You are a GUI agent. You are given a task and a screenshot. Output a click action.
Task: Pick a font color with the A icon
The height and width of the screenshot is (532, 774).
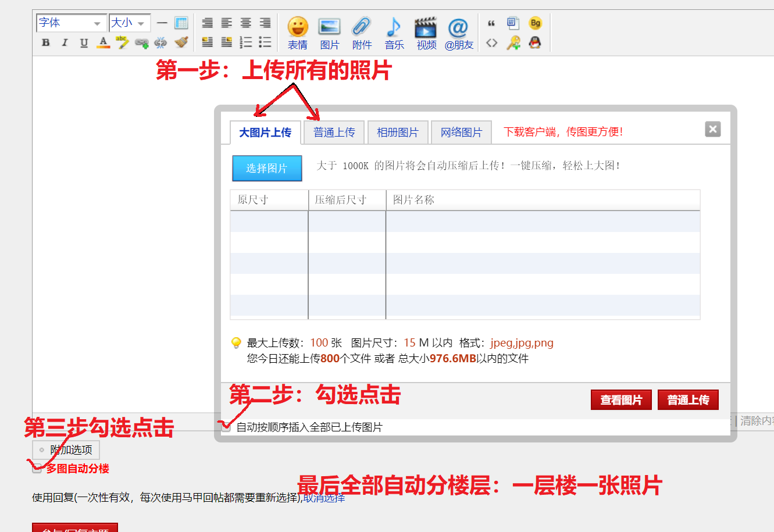[x=103, y=42]
